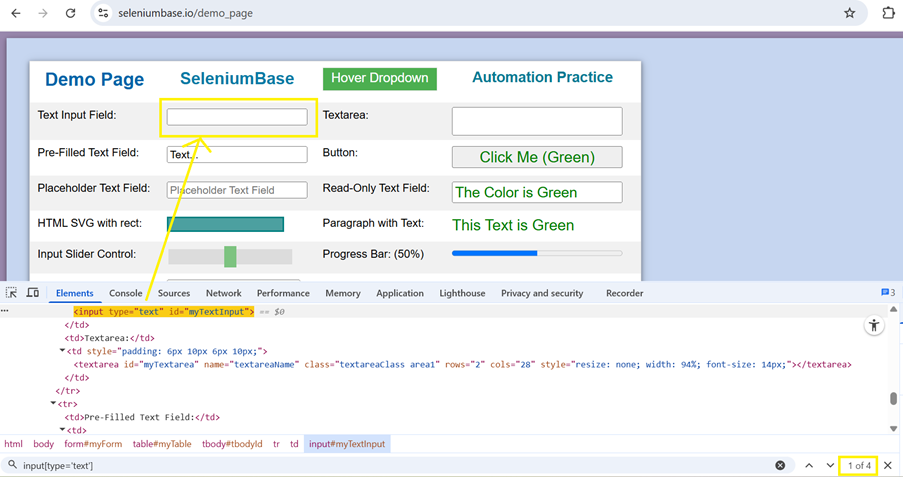The image size is (903, 477).
Task: Select the myTextInput input DOM line
Action: (x=164, y=312)
